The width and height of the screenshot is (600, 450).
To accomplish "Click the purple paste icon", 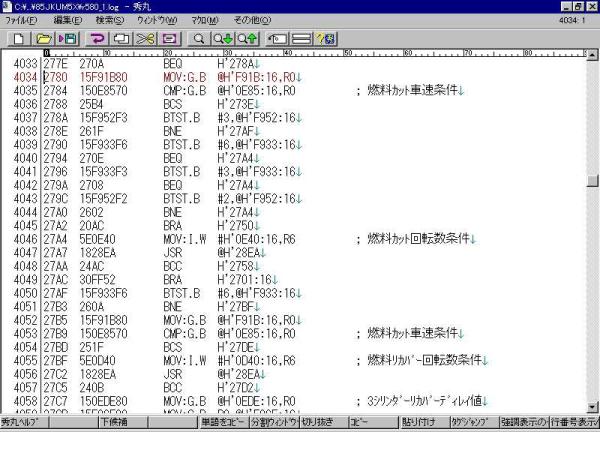I will [x=170, y=39].
